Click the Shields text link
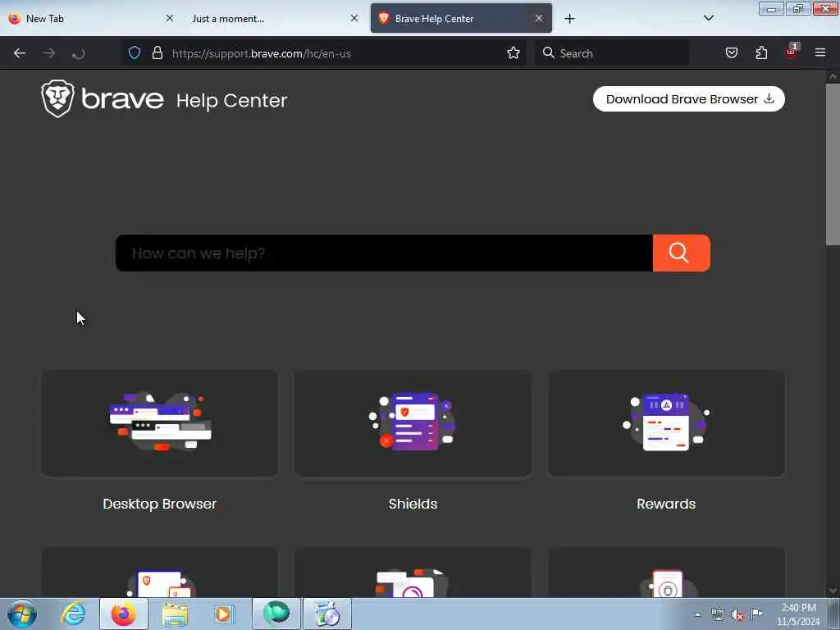840x630 pixels. [x=413, y=504]
